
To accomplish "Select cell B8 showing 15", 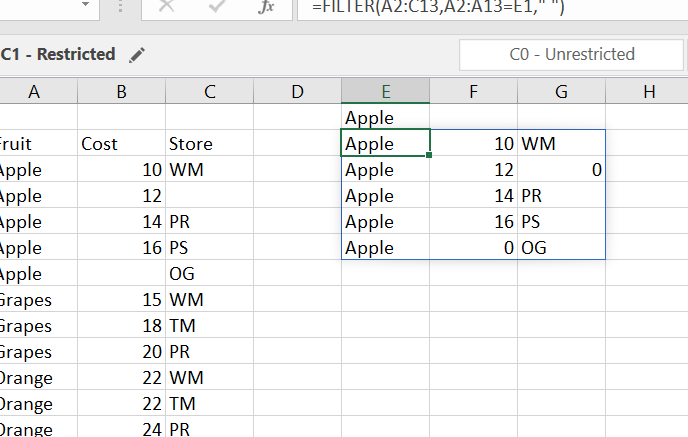I will pyautogui.click(x=122, y=299).
